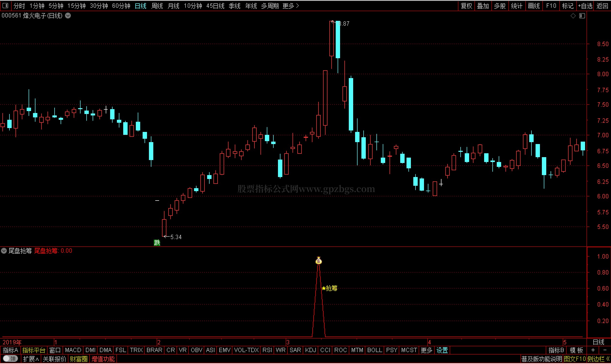Expand 尾盘抢筹 indicator menu arrow
Viewport: 611px width, 364px height.
[x=4, y=251]
